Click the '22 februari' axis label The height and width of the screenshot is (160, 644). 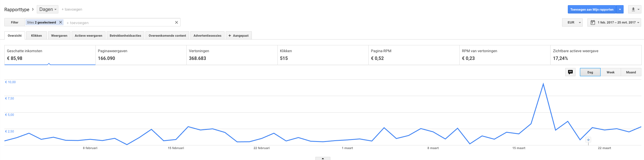262,148
